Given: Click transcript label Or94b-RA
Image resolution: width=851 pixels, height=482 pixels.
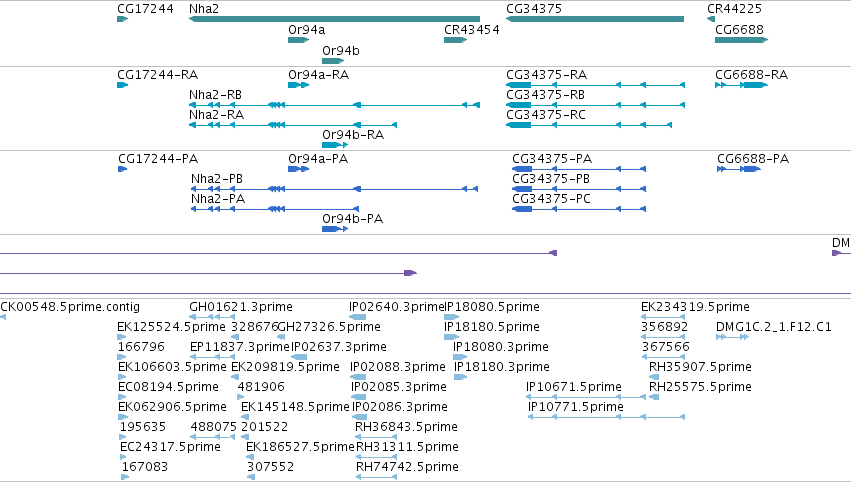Looking at the screenshot, I should (353, 135).
